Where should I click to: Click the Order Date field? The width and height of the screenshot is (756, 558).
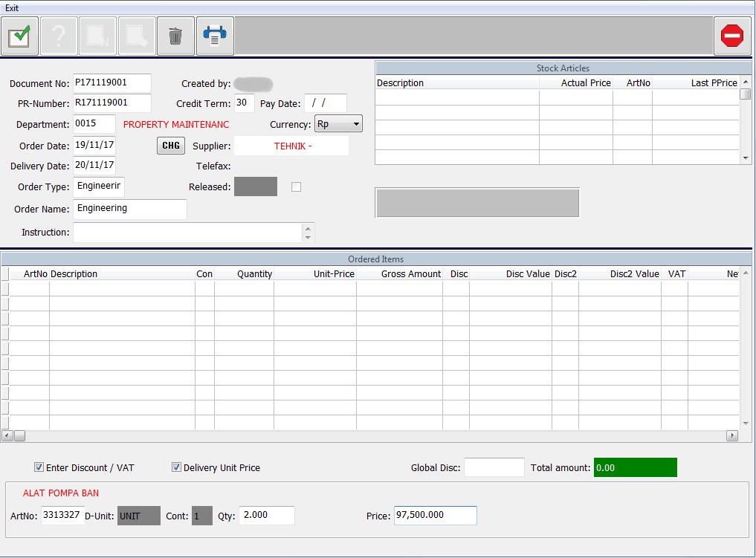pyautogui.click(x=94, y=145)
